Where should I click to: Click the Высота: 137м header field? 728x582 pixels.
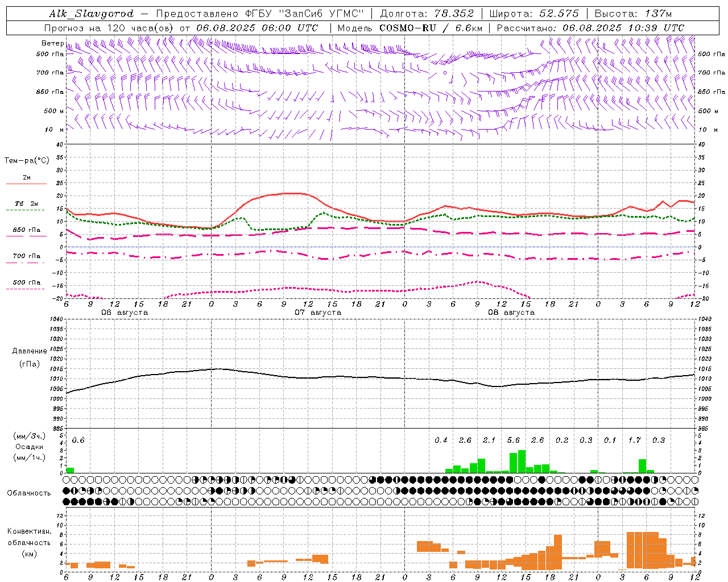click(633, 14)
